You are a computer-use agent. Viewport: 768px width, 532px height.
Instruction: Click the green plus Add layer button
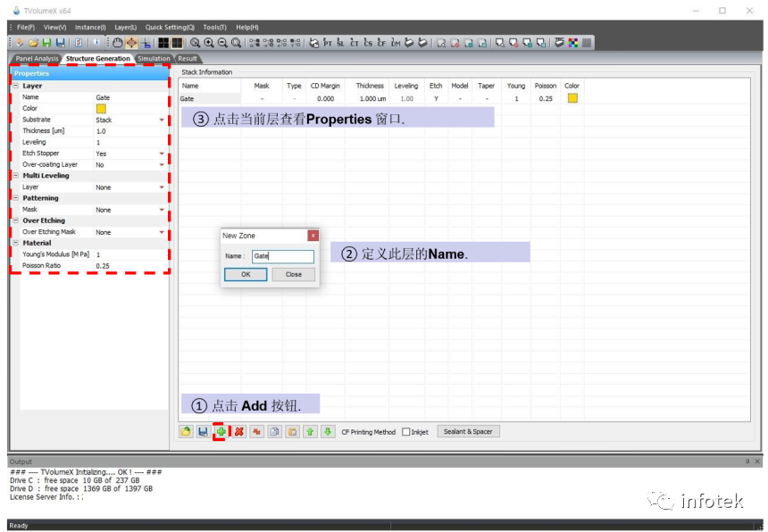point(221,432)
